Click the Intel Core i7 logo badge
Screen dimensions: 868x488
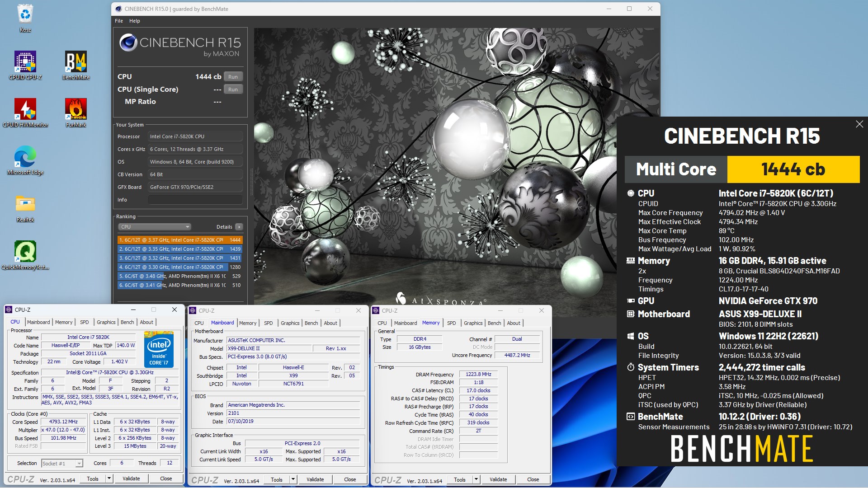tap(159, 349)
